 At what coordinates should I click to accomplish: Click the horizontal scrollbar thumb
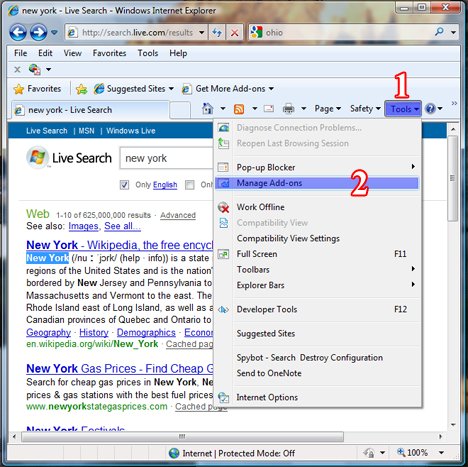click(x=183, y=437)
